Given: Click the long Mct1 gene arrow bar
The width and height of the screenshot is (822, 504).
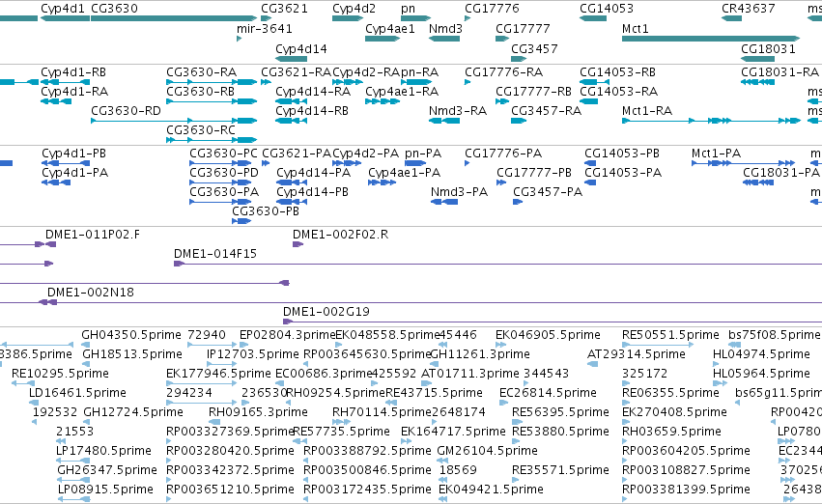Looking at the screenshot, I should click(711, 39).
